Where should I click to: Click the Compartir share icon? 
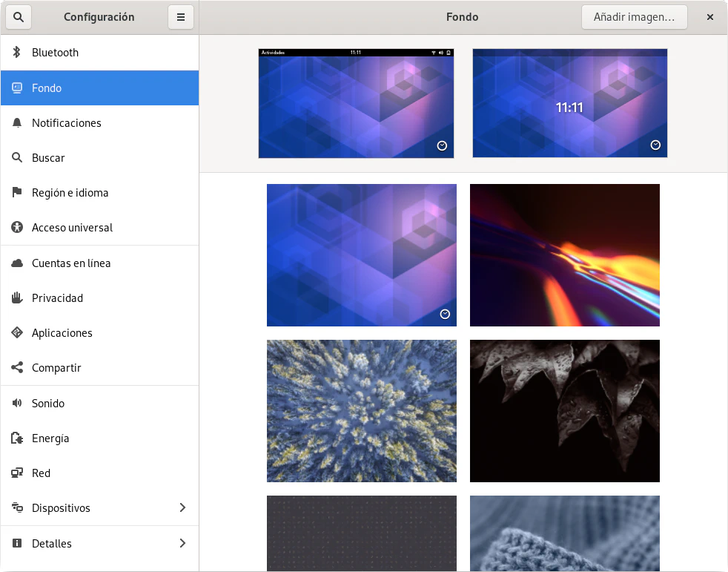pyautogui.click(x=17, y=368)
